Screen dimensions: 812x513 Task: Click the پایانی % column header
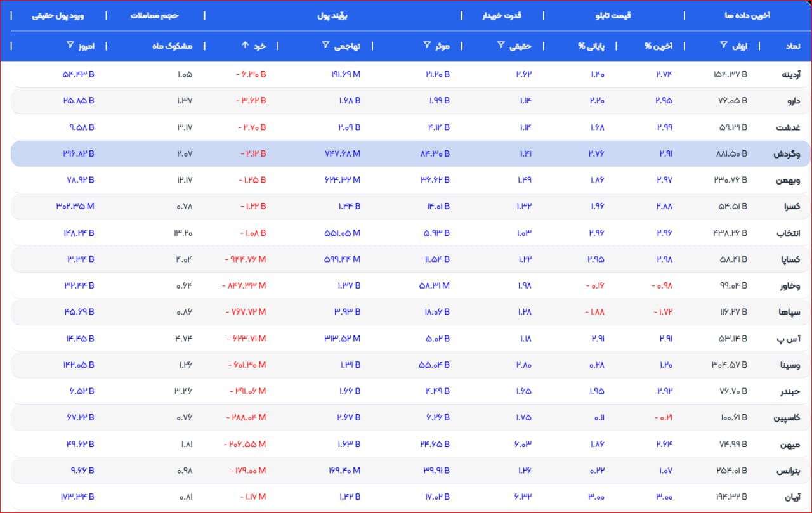pyautogui.click(x=591, y=46)
